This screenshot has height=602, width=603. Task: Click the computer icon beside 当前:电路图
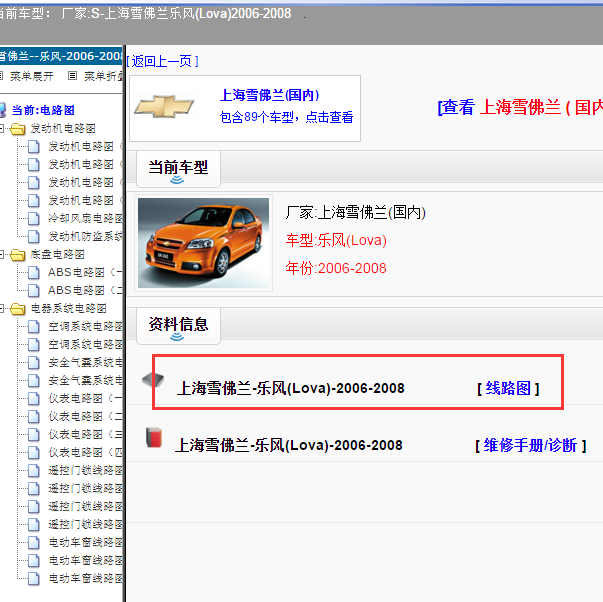click(x=2, y=110)
